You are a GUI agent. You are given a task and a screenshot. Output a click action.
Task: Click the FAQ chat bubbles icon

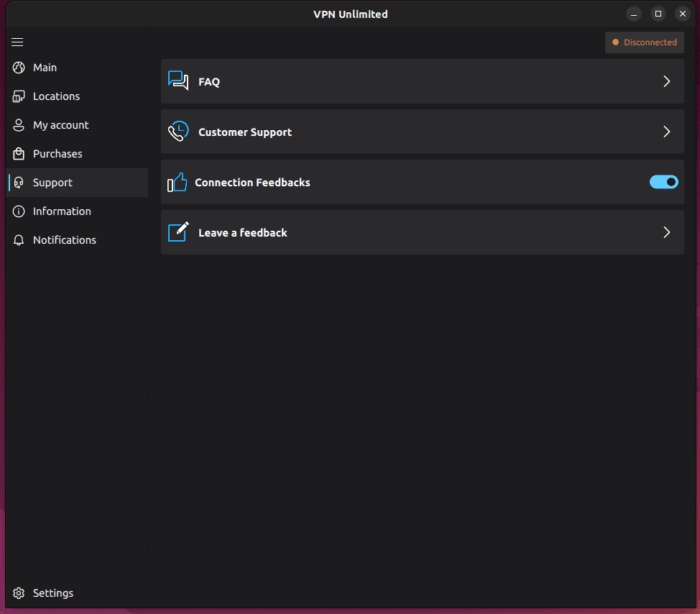178,81
